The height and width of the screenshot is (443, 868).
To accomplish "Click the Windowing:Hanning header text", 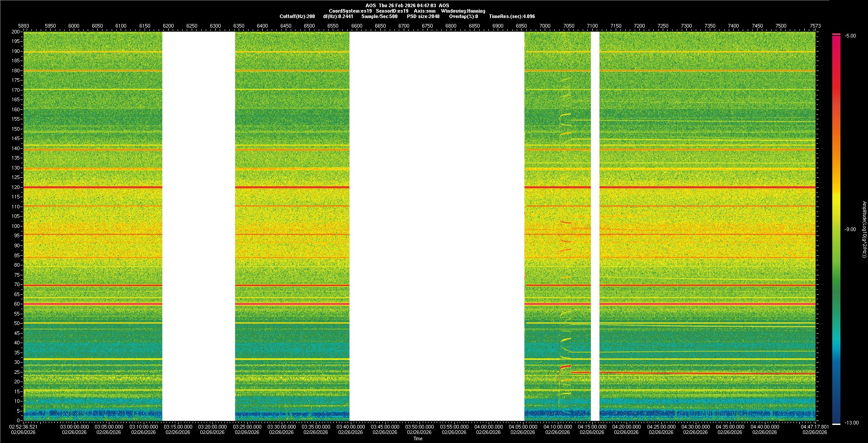I will (x=463, y=11).
